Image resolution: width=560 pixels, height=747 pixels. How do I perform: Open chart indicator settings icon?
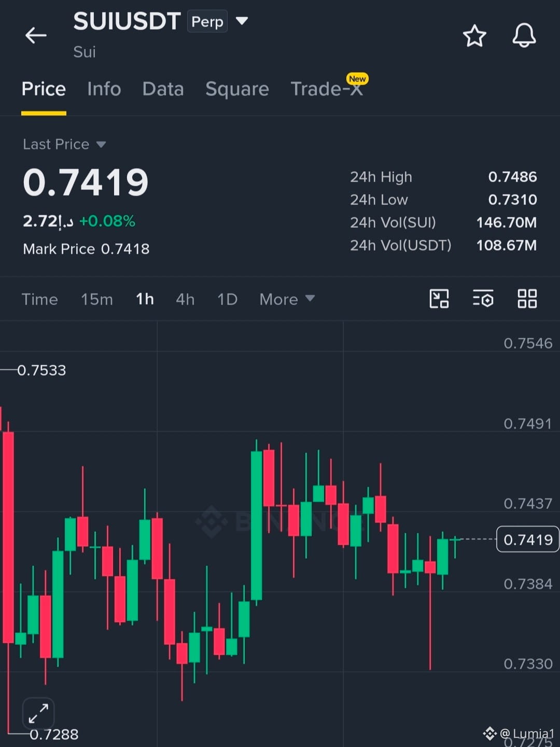pyautogui.click(x=483, y=299)
